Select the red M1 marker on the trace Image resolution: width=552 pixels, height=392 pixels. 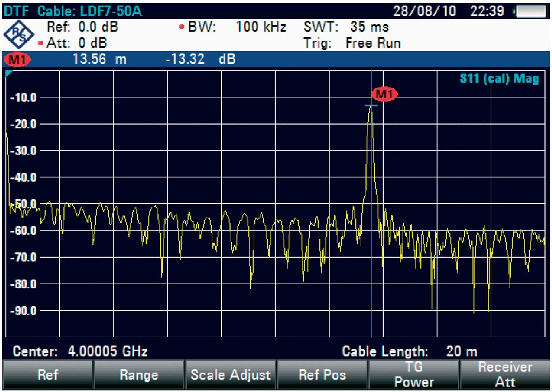pos(385,95)
